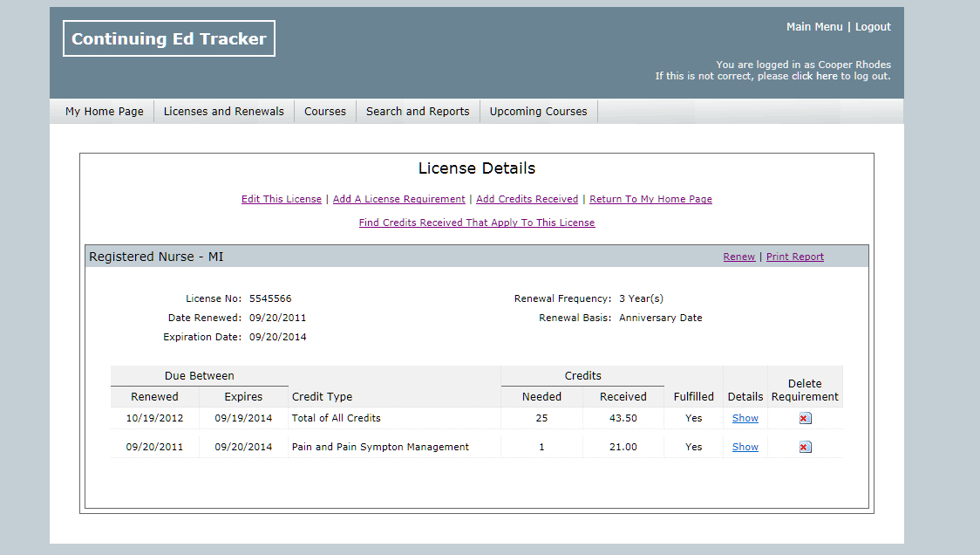Viewport: 980px width, 555px height.
Task: Add A License Requirement
Action: [398, 199]
